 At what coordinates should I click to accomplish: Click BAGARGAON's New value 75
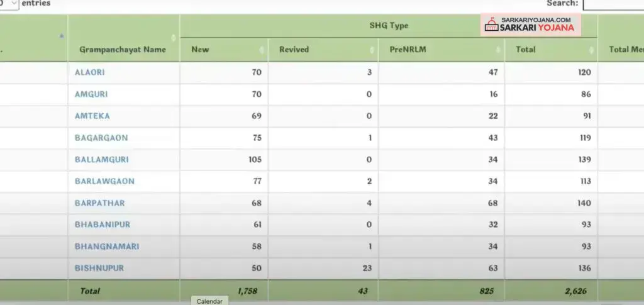click(x=257, y=138)
